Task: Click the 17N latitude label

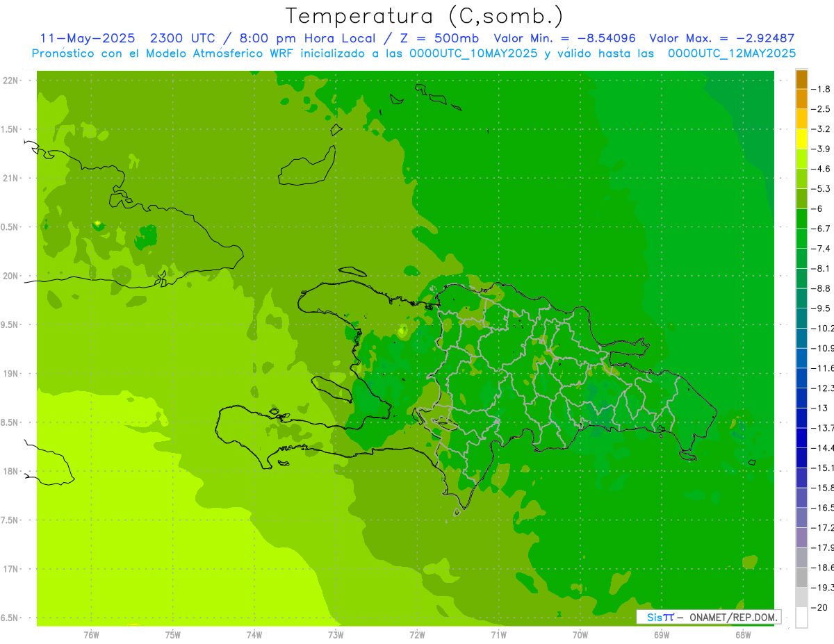Action: click(10, 569)
